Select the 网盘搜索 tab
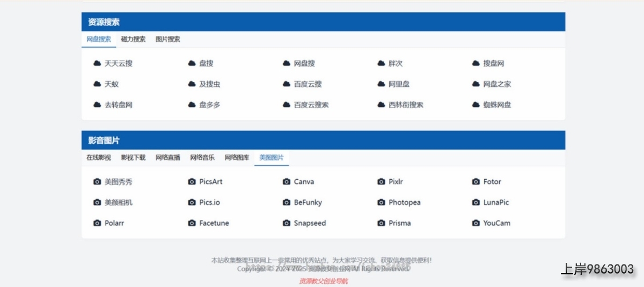The image size is (644, 287). tap(99, 39)
